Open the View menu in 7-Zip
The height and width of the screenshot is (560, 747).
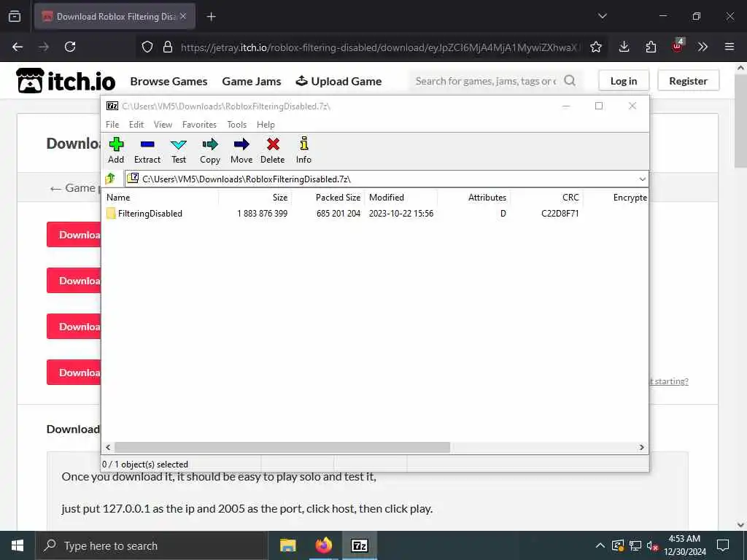pos(163,124)
